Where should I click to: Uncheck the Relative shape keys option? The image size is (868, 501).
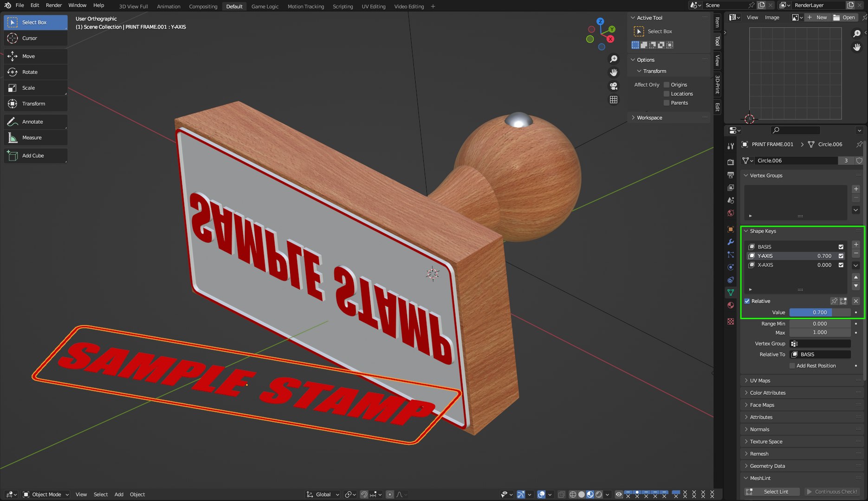[x=747, y=301]
